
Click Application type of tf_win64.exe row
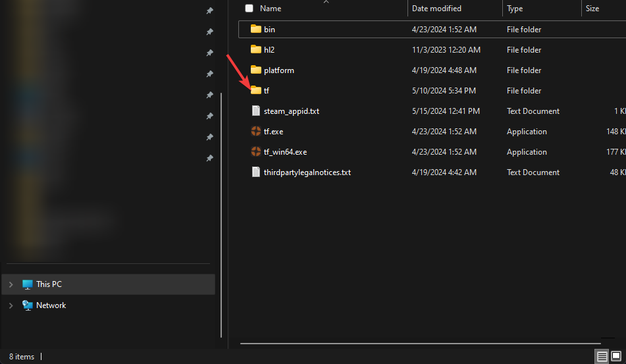coord(527,152)
